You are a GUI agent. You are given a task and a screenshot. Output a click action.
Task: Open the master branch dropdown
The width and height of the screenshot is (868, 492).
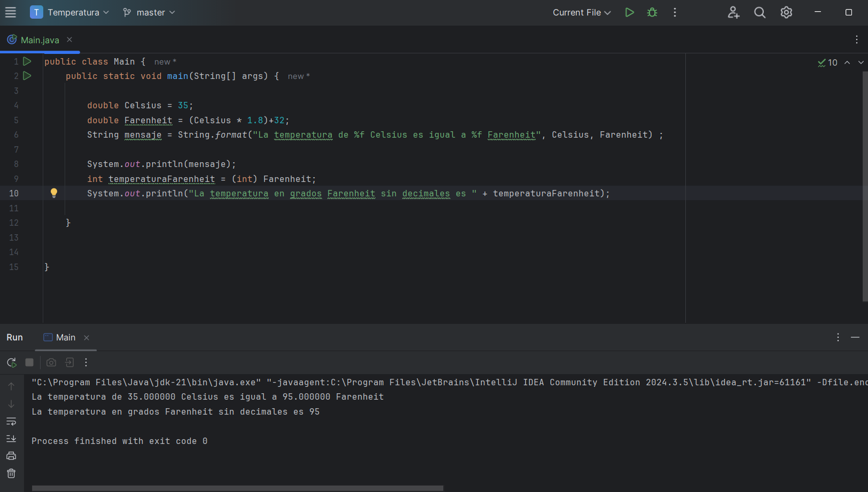click(149, 12)
